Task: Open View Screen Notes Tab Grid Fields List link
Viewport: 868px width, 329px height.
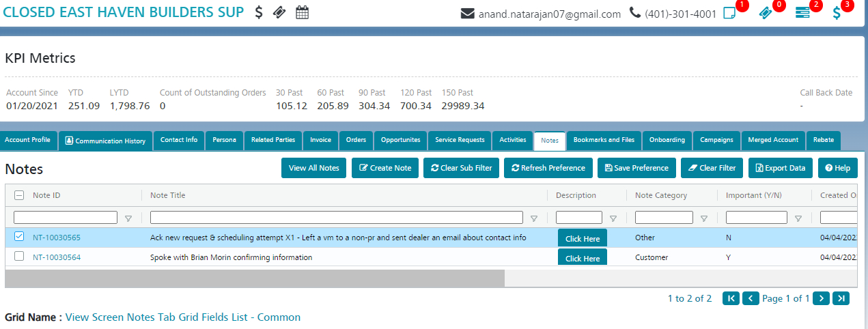Action: pyautogui.click(x=183, y=317)
